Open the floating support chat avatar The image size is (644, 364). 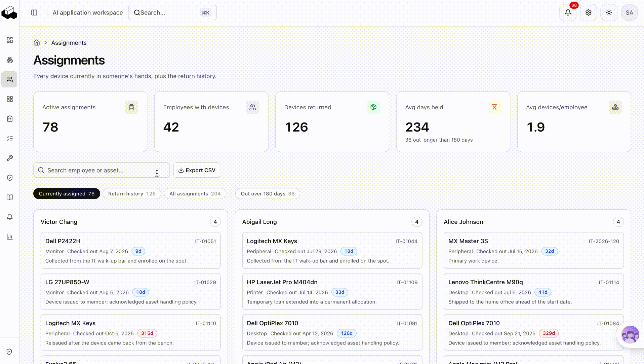(x=630, y=334)
